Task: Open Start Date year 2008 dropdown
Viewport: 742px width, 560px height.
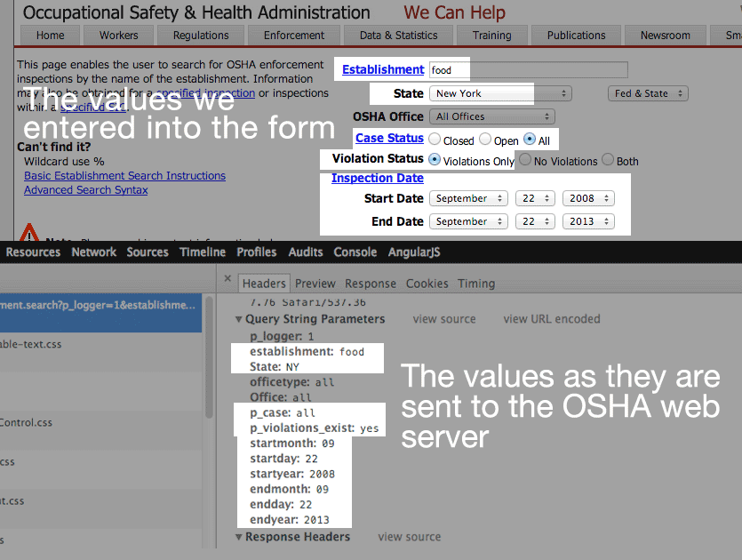Action: [x=588, y=198]
